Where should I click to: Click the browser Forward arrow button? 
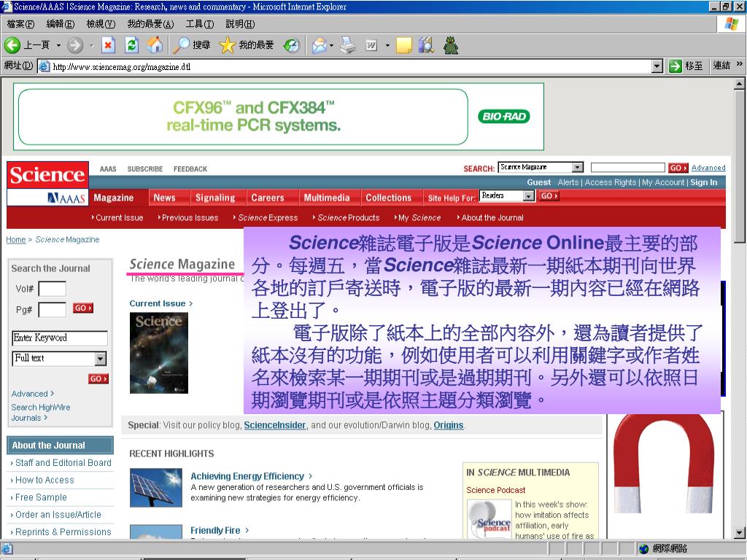click(75, 45)
